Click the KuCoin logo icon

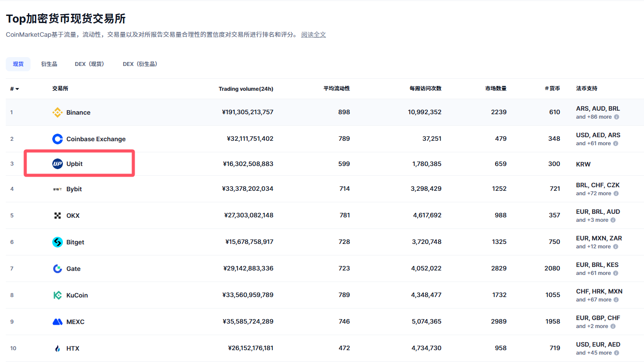57,295
